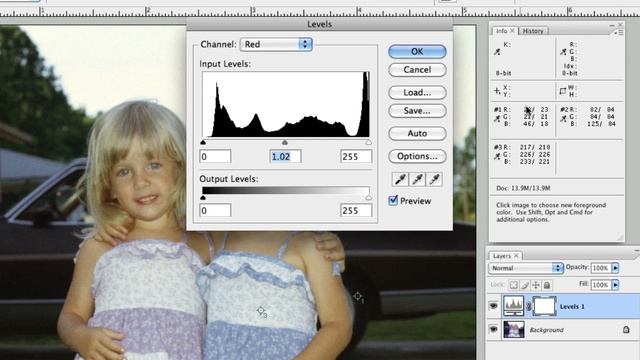
Task: Click the padlock icon on Background layer
Action: 626,329
